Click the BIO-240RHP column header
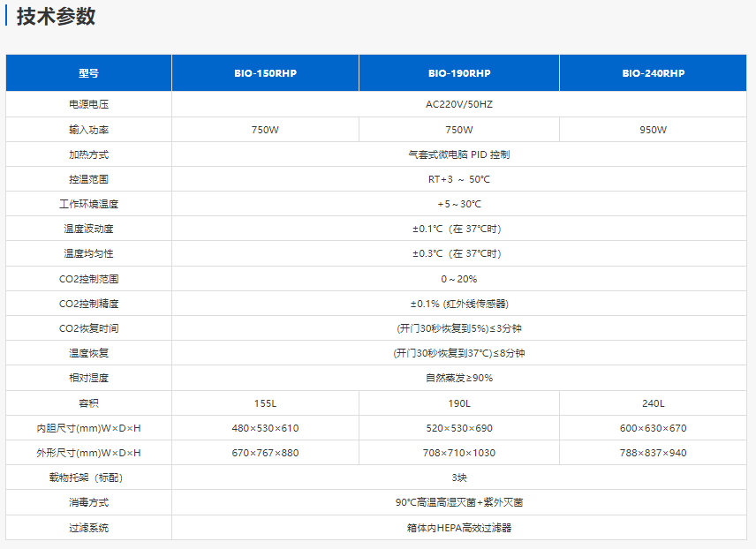Viewport: 756px width, 549px height. pos(653,73)
